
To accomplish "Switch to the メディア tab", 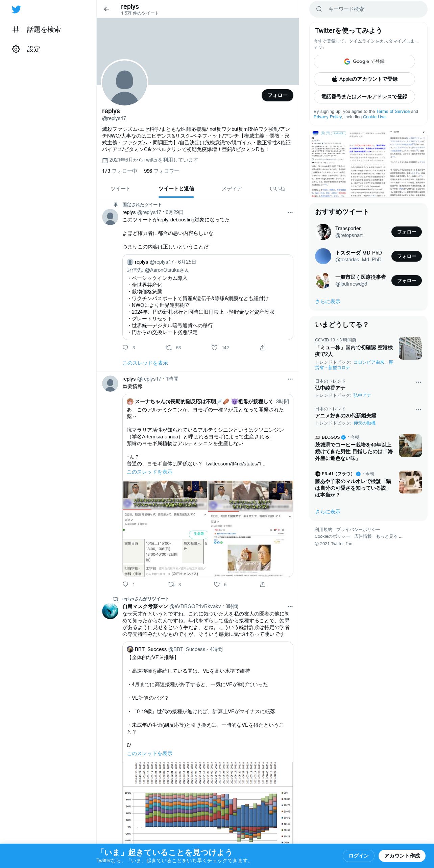I will pos(232,189).
